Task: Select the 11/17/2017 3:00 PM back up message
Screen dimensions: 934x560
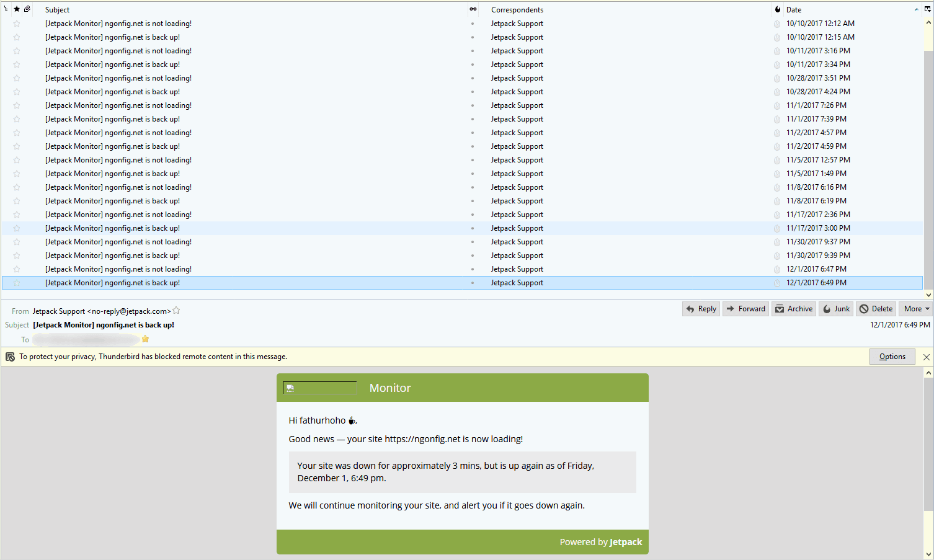Action: point(462,228)
